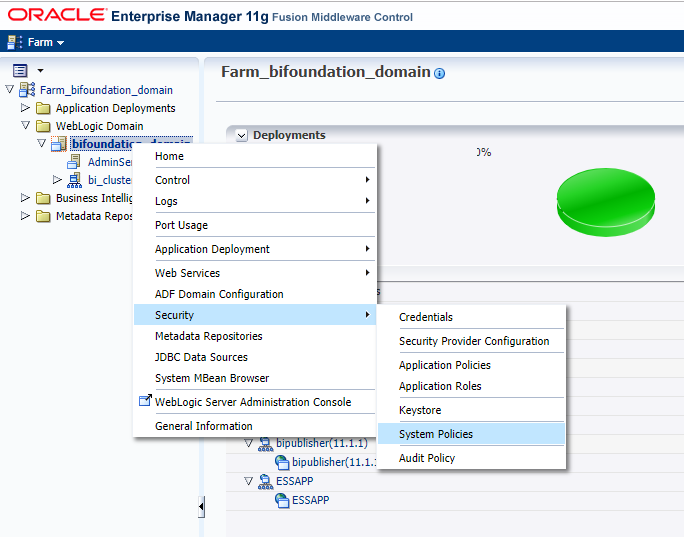
Task: Click the Application Deployments folder icon
Action: [43, 108]
